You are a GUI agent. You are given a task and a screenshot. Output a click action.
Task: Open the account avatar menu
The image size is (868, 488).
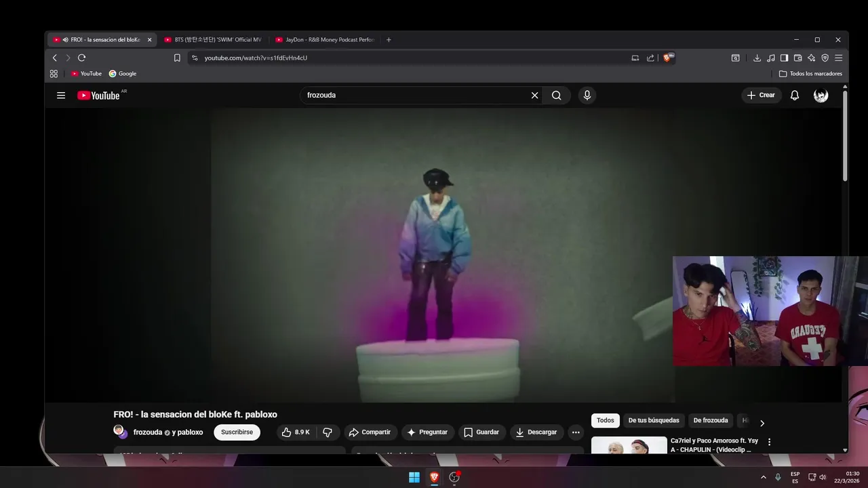point(821,96)
